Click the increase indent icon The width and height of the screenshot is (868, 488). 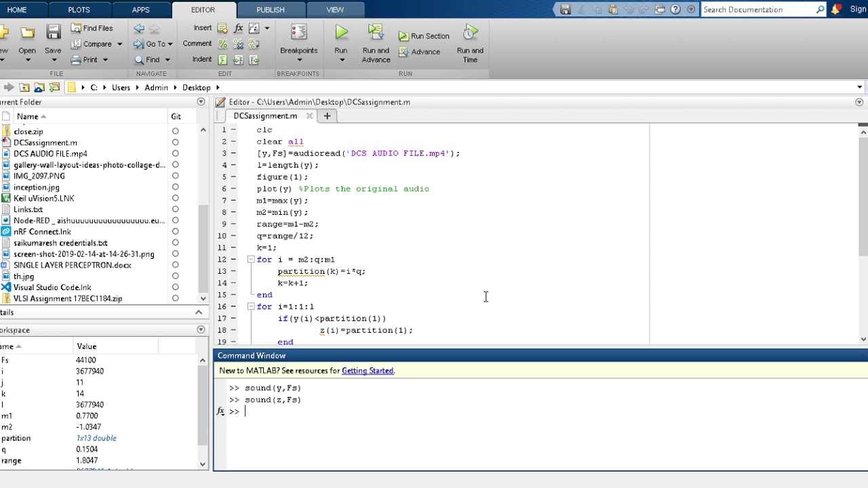[238, 60]
